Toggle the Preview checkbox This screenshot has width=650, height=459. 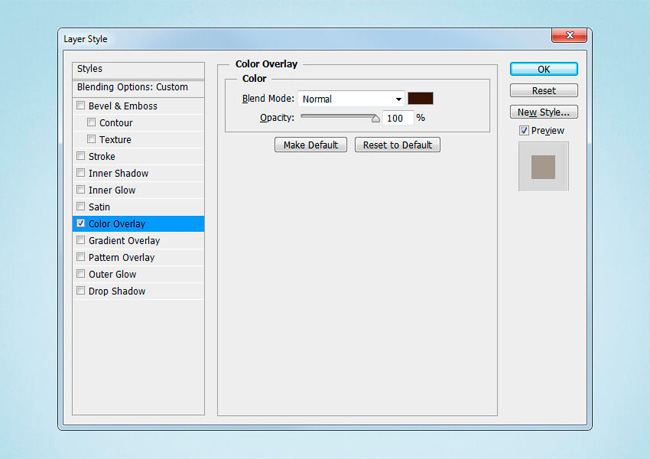(524, 131)
